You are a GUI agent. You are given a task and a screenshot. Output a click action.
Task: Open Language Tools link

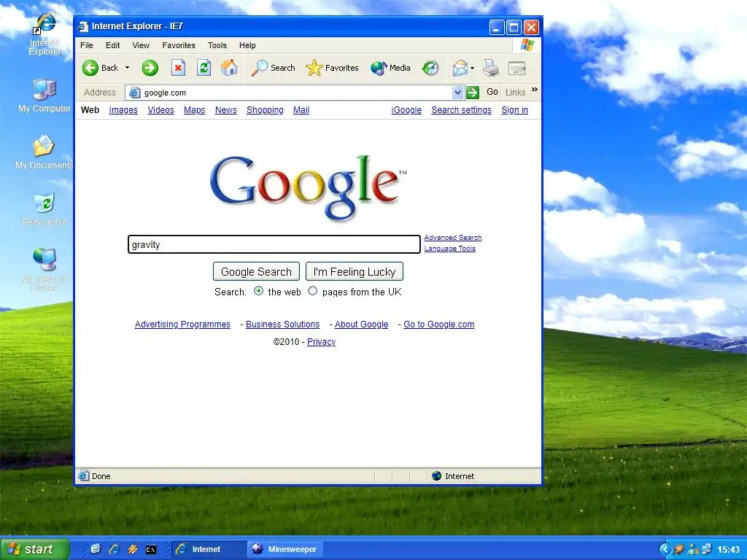coord(449,248)
